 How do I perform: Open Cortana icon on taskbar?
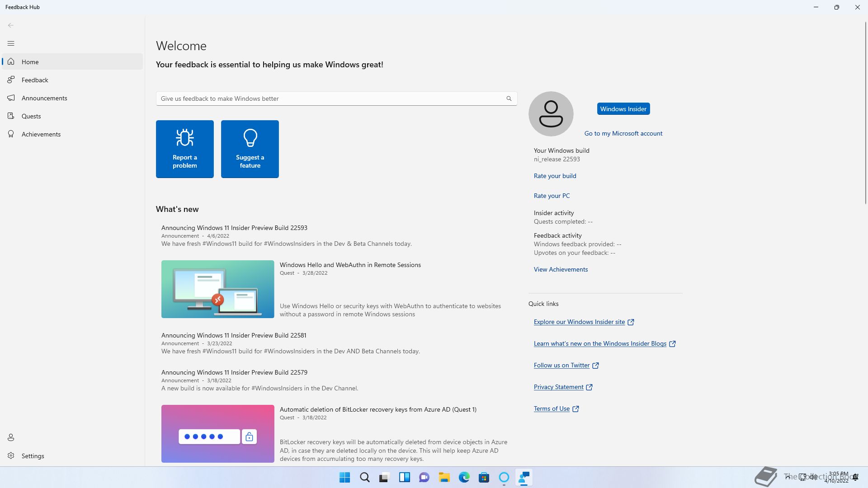click(x=504, y=478)
